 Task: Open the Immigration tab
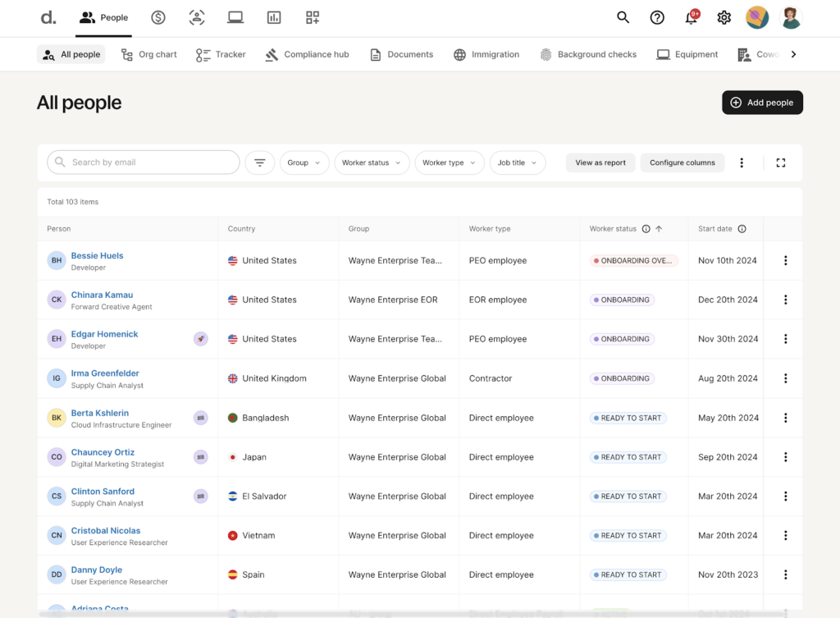(x=487, y=54)
